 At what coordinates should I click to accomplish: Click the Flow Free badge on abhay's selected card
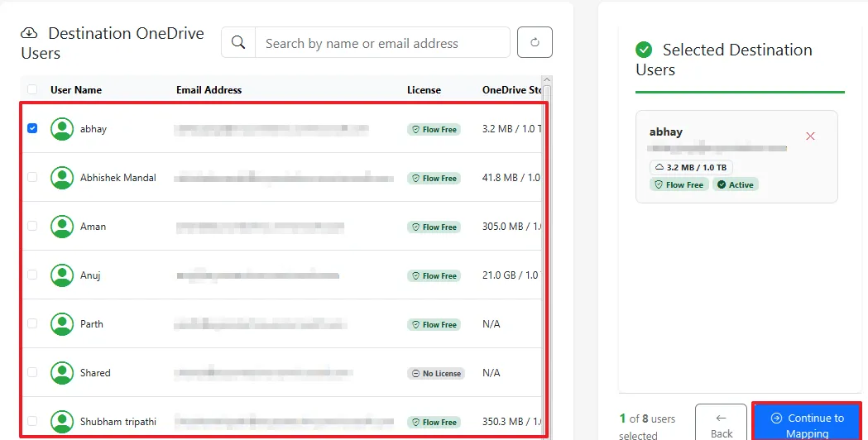[679, 185]
